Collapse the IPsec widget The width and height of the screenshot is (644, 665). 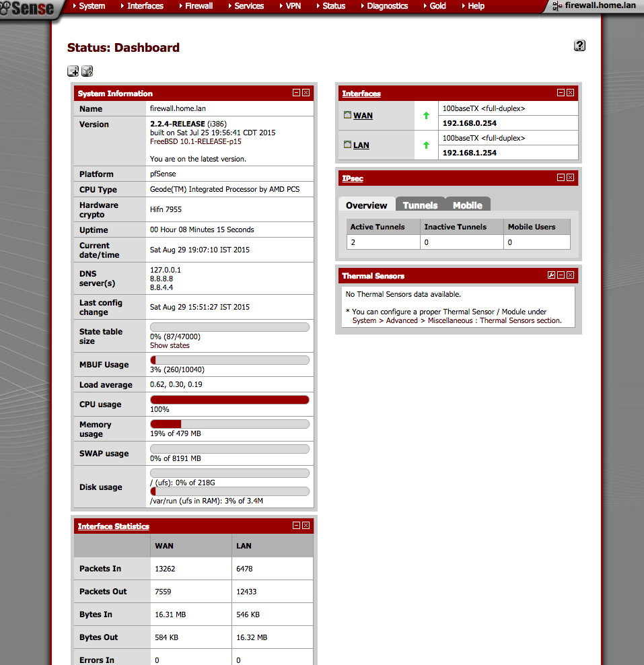(x=561, y=178)
